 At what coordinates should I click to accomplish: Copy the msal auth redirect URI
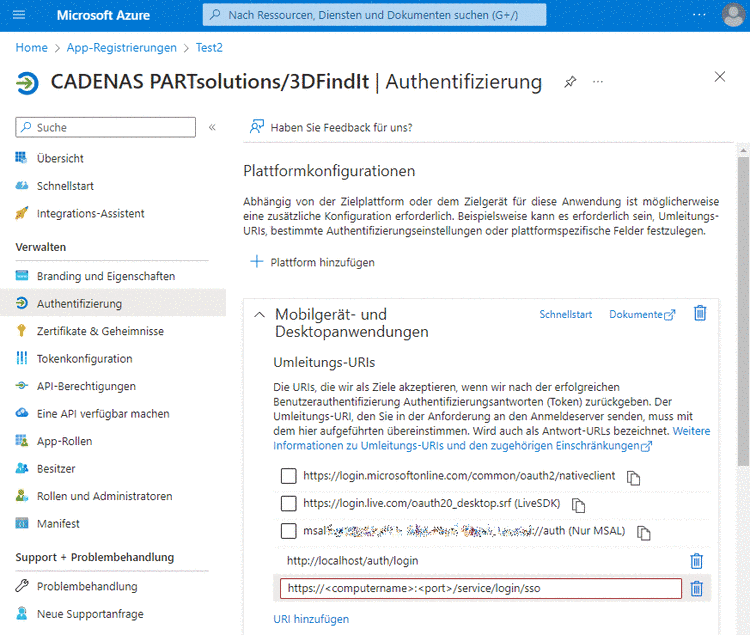click(643, 533)
